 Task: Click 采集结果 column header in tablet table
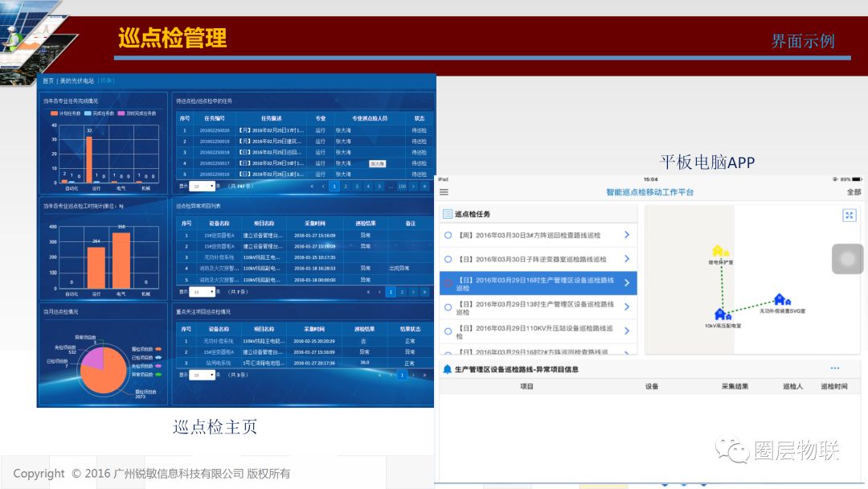(735, 386)
